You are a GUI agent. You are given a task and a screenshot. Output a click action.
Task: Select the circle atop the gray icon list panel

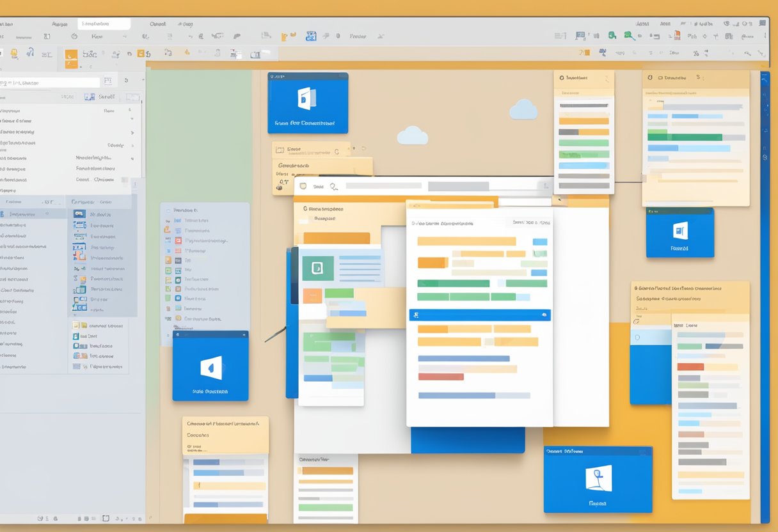[x=168, y=210]
